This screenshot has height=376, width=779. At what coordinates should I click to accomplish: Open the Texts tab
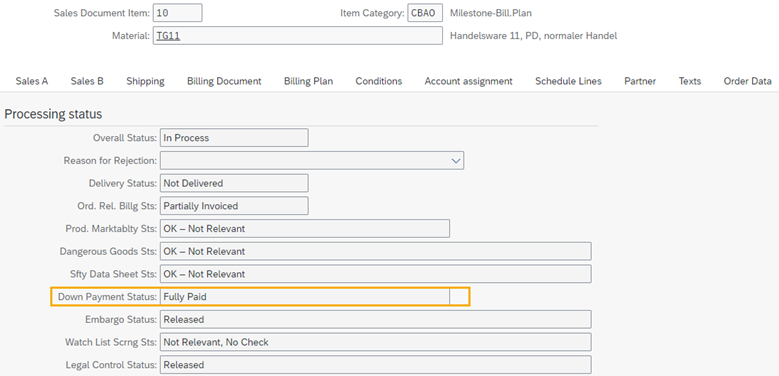[x=690, y=81]
